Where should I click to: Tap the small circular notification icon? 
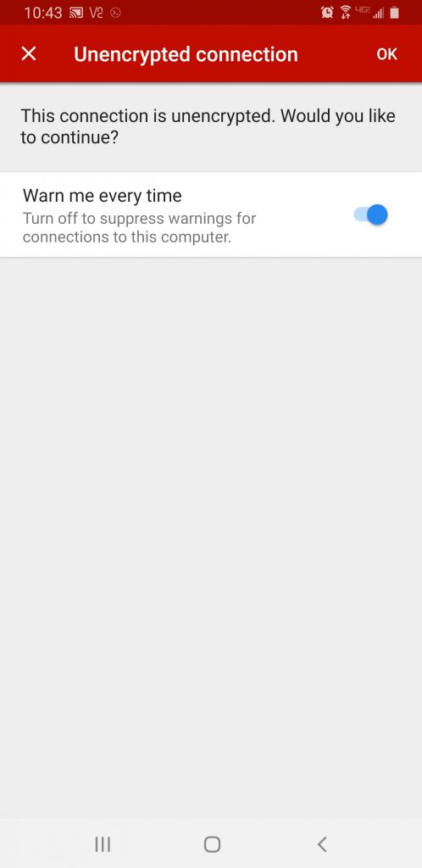[115, 12]
